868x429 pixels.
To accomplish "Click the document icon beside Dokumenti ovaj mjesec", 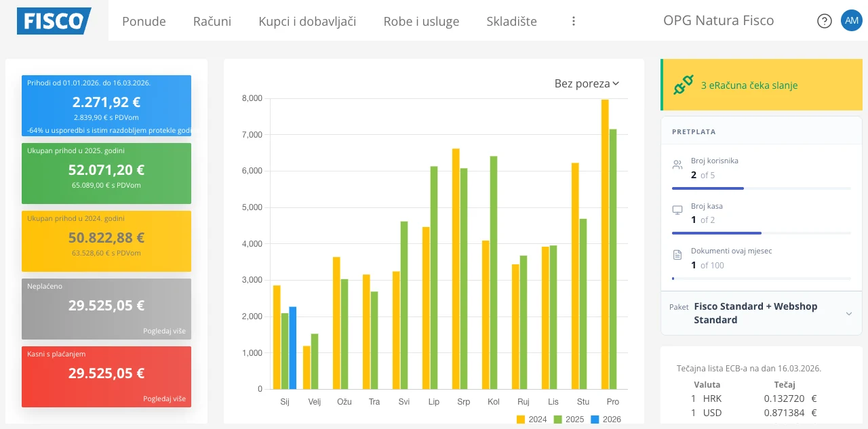I will (677, 254).
